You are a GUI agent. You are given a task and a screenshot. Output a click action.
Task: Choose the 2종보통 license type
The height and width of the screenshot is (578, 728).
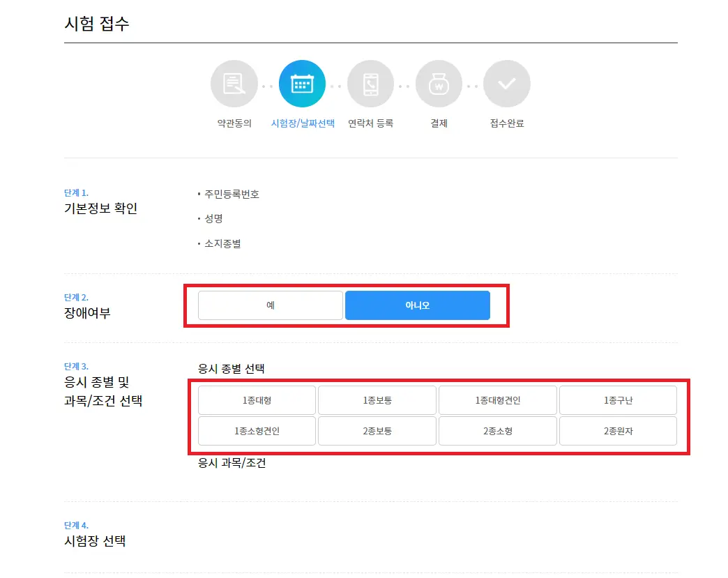coord(377,430)
